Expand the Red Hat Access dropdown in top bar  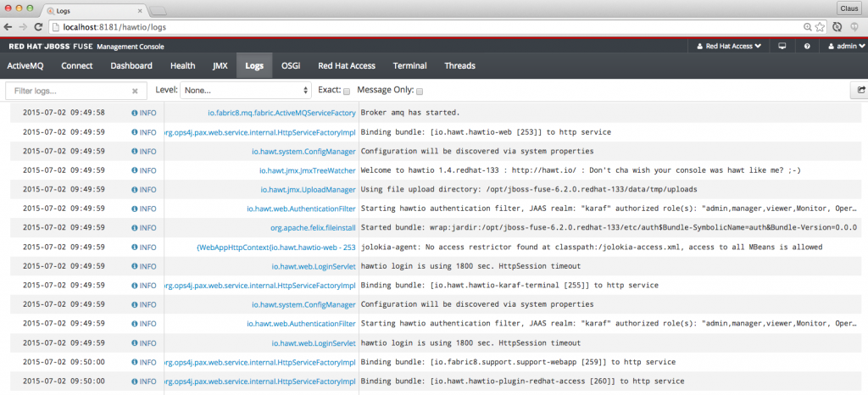coord(728,47)
